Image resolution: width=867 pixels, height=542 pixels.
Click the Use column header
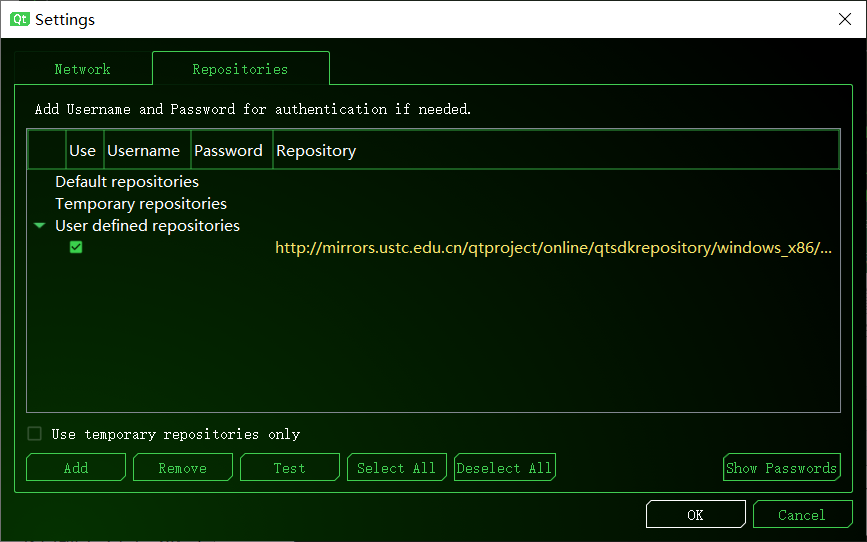(85, 150)
